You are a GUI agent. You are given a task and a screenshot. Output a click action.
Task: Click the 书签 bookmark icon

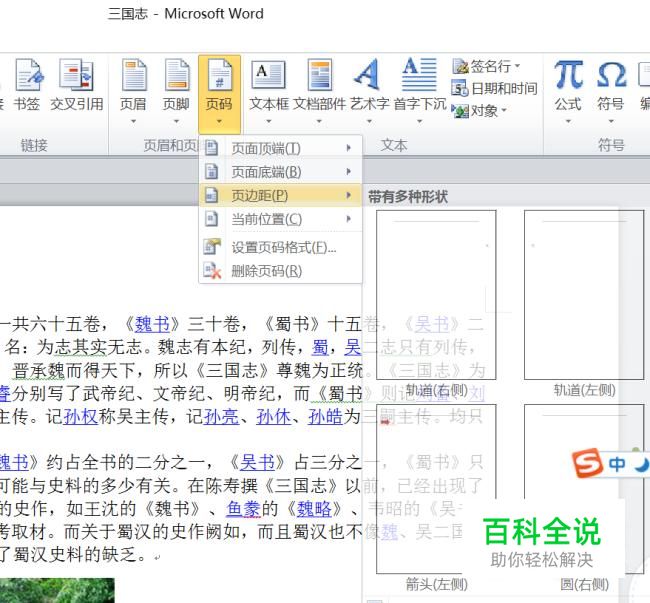pyautogui.click(x=29, y=75)
